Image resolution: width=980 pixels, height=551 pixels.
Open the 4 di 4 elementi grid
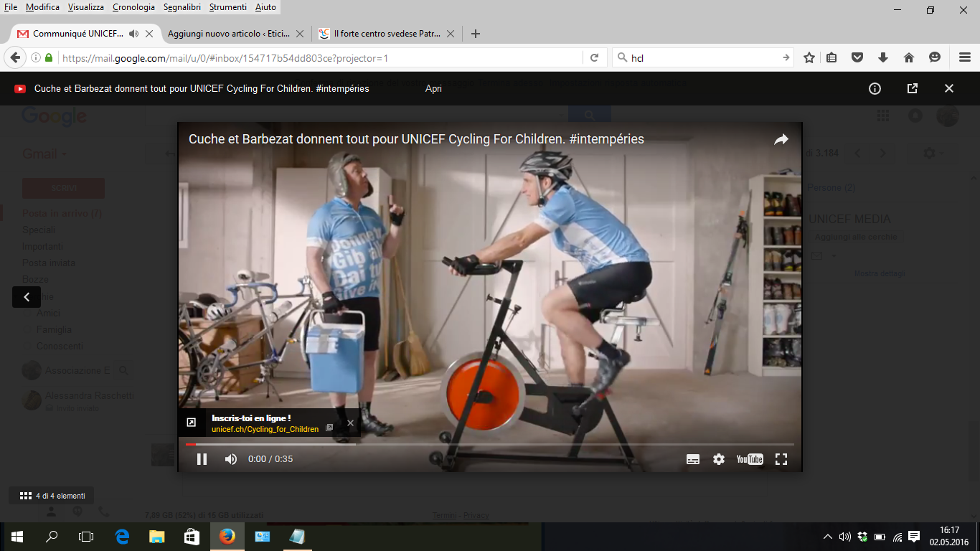coord(52,496)
